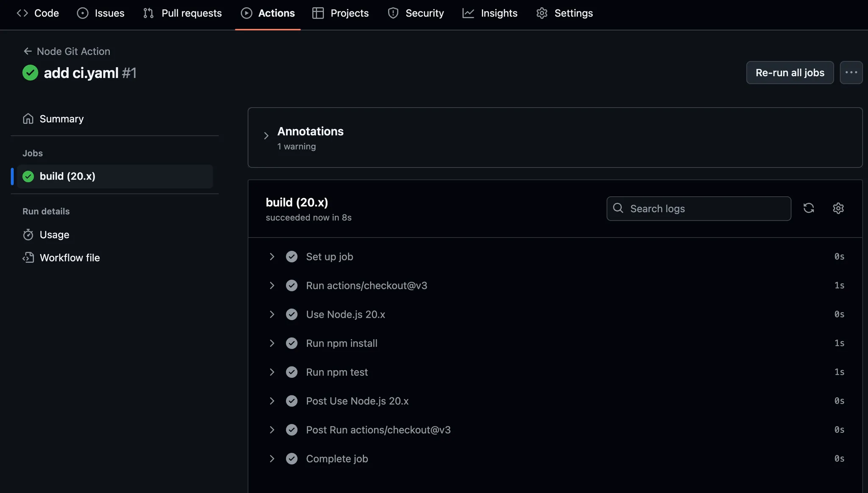Click the back arrow next to Node Git Action
Image resolution: width=868 pixels, height=493 pixels.
[28, 51]
